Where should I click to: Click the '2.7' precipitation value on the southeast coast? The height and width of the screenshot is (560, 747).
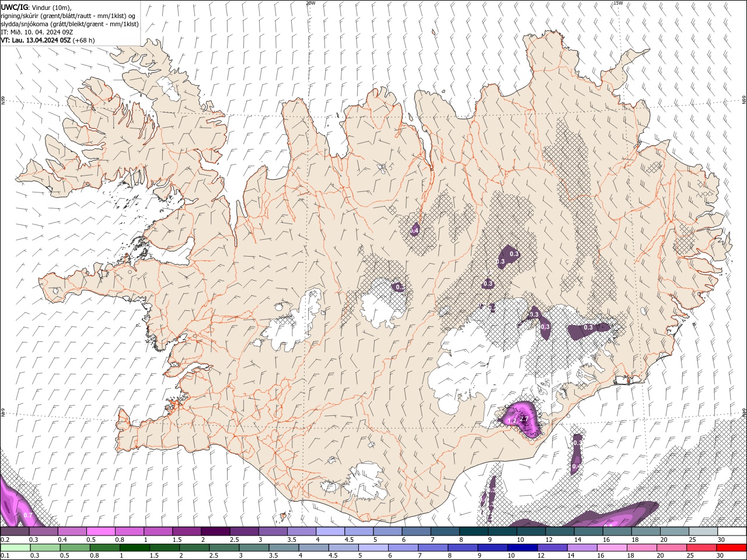pyautogui.click(x=523, y=419)
